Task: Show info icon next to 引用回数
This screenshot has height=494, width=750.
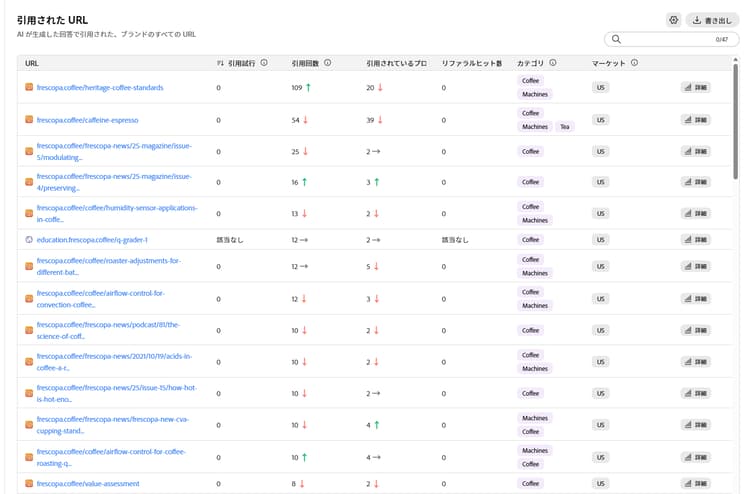Action: pos(328,63)
